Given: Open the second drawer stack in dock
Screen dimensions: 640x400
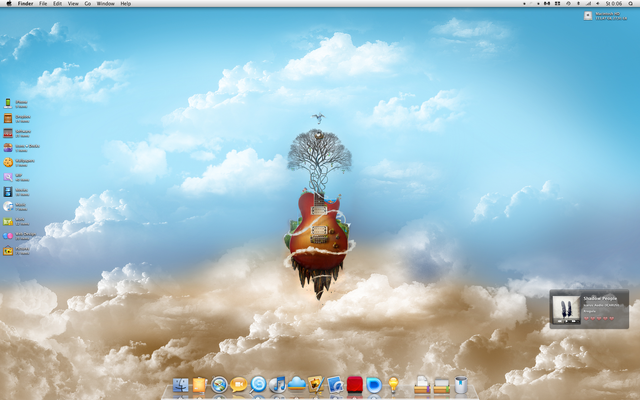Looking at the screenshot, I should [441, 385].
